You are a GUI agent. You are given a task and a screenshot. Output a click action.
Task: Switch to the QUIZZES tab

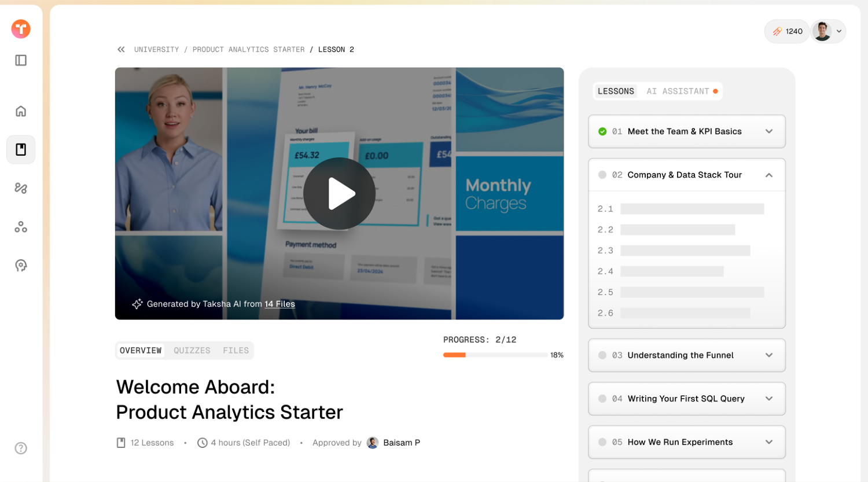[192, 351]
